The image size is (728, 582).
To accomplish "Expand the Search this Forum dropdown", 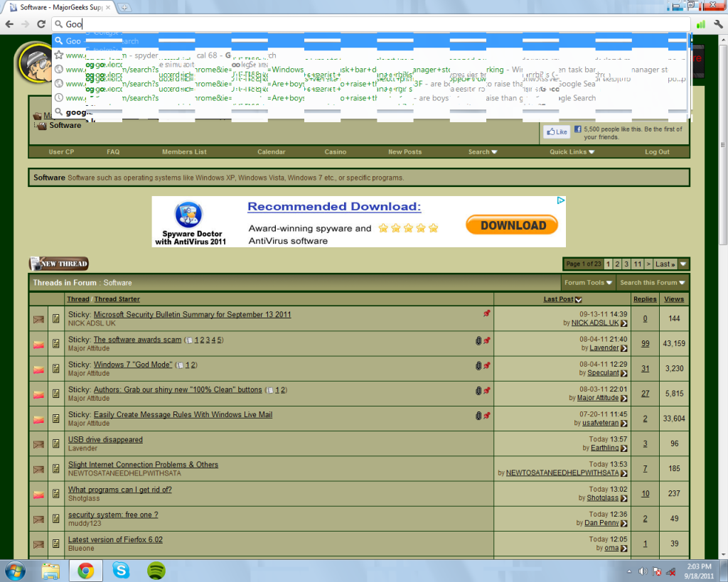I will tap(652, 283).
